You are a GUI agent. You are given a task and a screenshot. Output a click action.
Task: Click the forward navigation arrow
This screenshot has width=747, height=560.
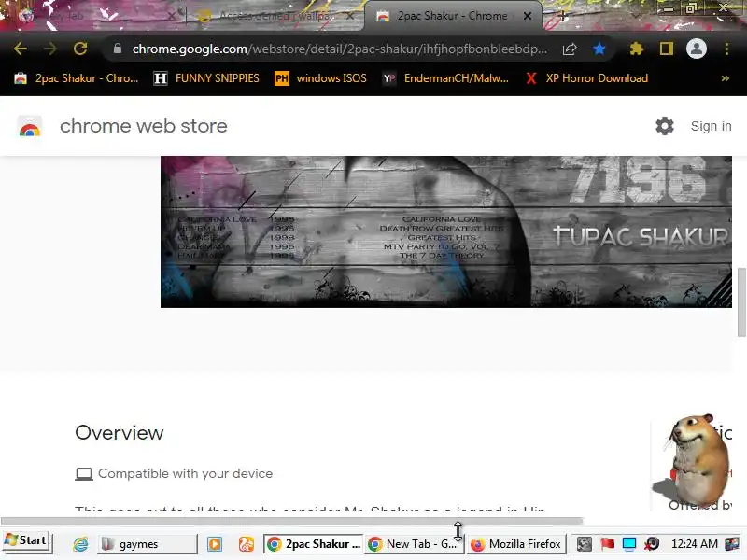click(x=50, y=49)
